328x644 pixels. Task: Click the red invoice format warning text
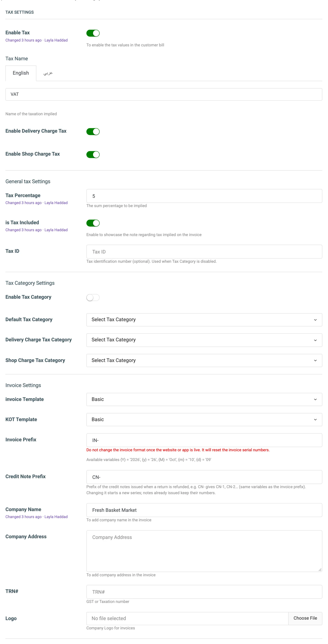click(x=178, y=450)
